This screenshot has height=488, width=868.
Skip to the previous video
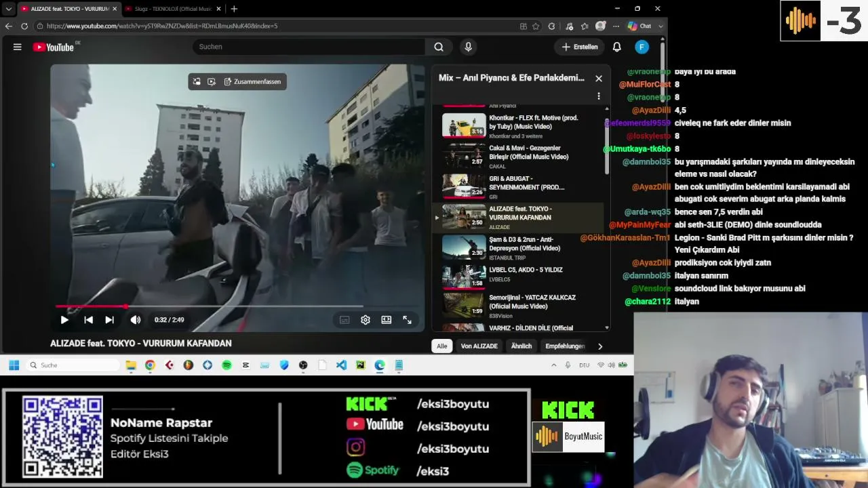pyautogui.click(x=88, y=320)
